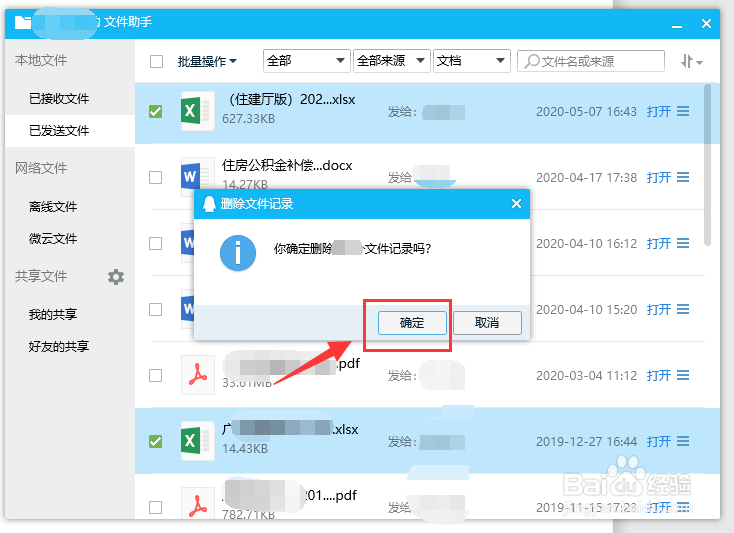The width and height of the screenshot is (734, 533).
Task: Show more options for 2020-04-10 16:12 file
Action: 683,243
